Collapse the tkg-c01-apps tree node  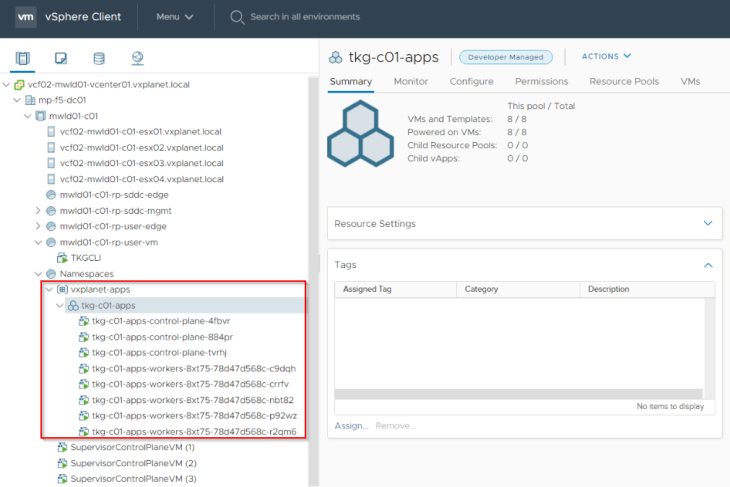point(60,305)
